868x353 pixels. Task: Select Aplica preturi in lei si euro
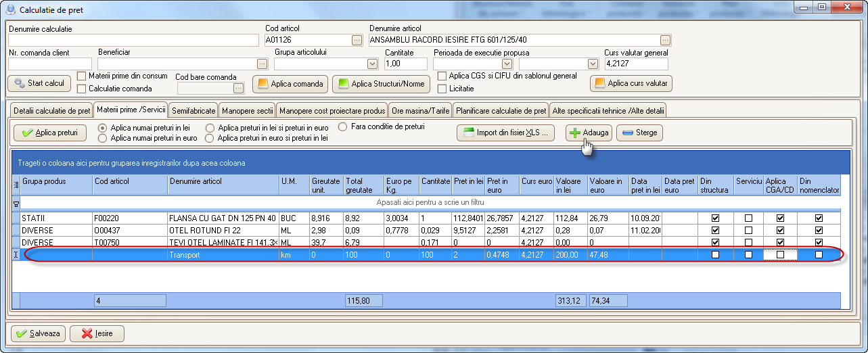210,127
